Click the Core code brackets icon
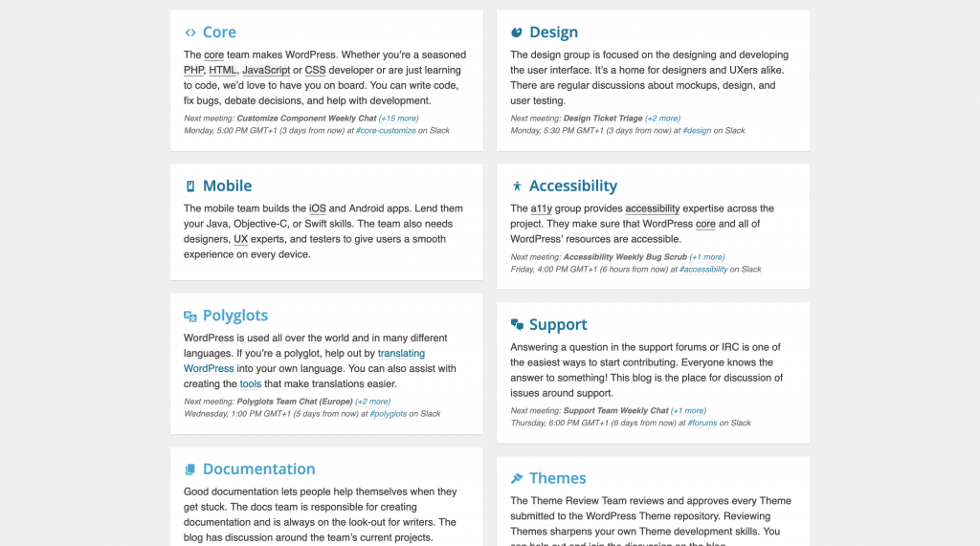Image resolution: width=980 pixels, height=546 pixels. coord(190,33)
